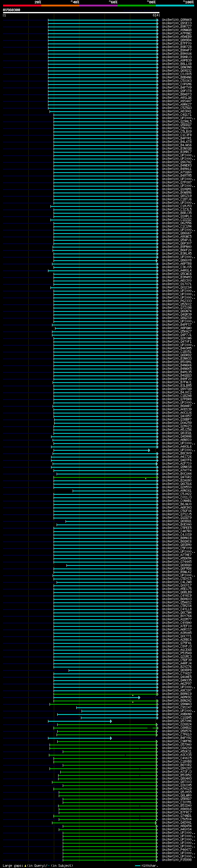
Task: Select UniRef100_Q9V287 label
Action: (x=177, y=768)
